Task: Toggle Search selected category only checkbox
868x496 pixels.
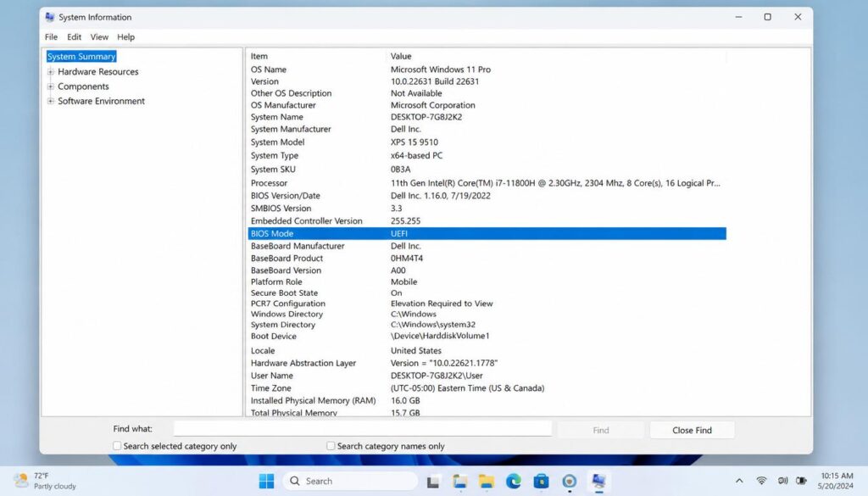Action: 117,446
